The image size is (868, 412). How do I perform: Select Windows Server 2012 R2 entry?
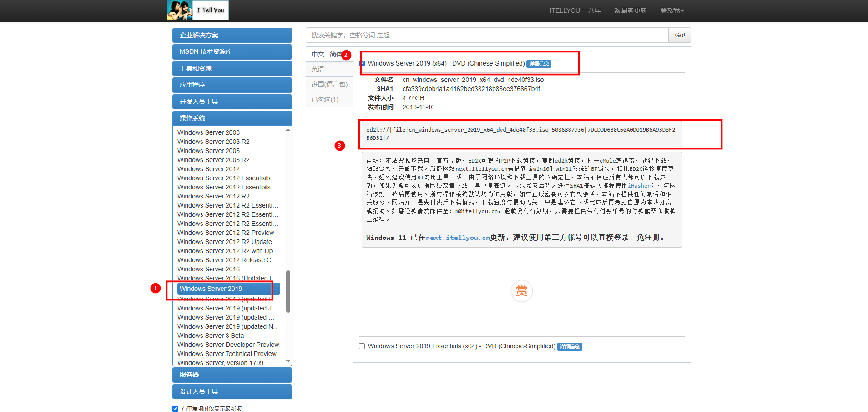pos(213,196)
